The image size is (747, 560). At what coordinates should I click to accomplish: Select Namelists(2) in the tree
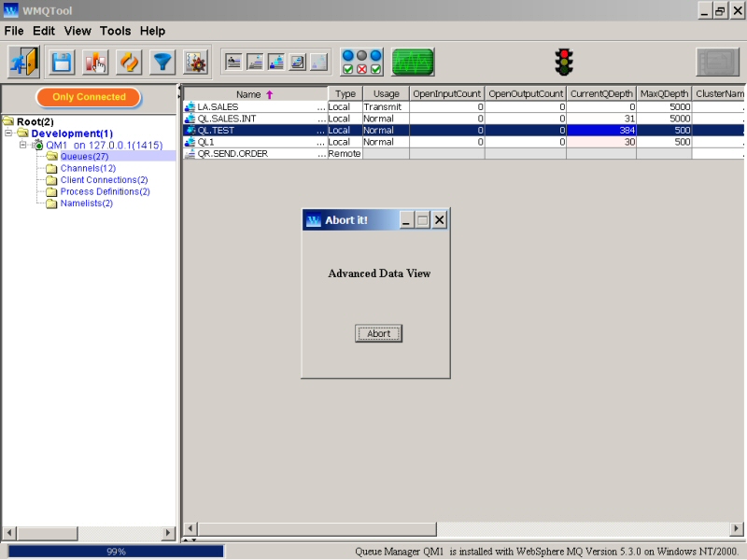click(86, 203)
